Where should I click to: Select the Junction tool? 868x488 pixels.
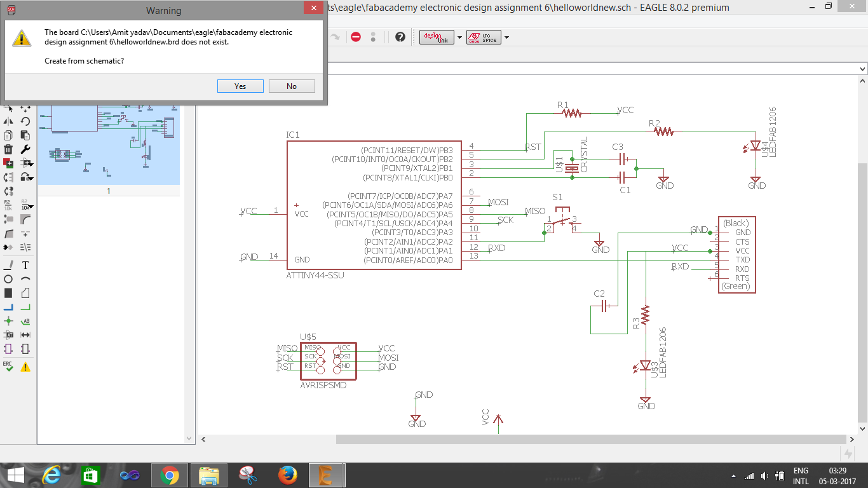click(8, 321)
